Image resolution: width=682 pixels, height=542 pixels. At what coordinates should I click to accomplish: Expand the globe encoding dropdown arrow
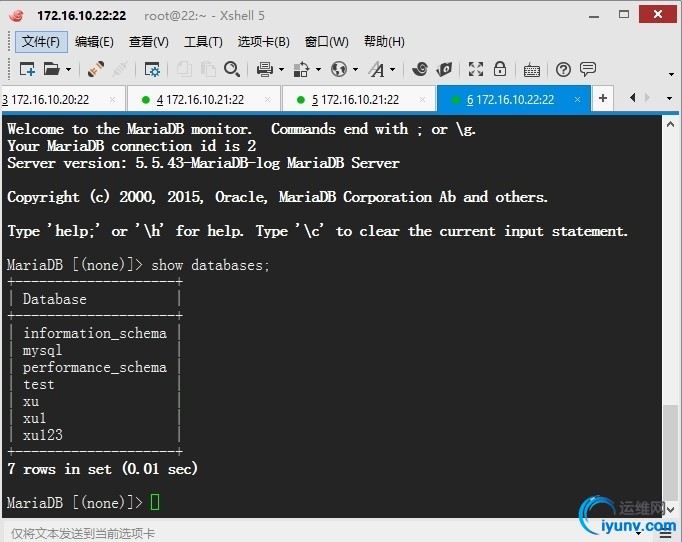[355, 70]
